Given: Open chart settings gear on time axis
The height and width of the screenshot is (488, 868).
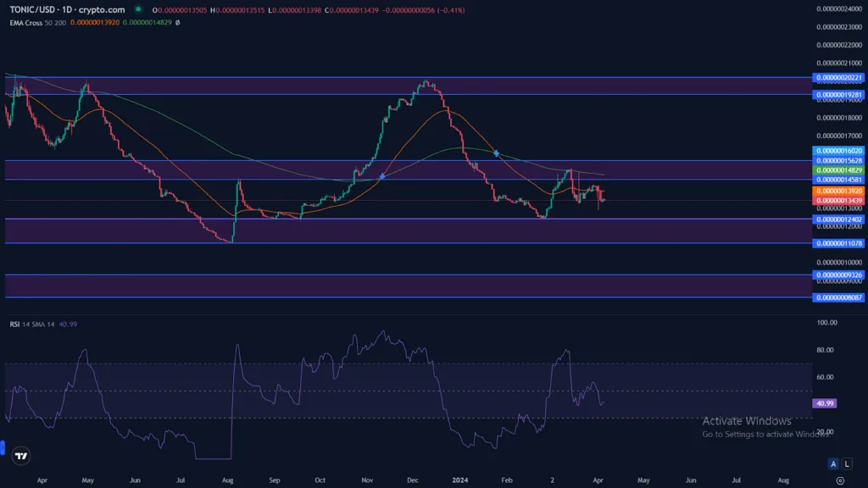Looking at the screenshot, I should pos(840,480).
